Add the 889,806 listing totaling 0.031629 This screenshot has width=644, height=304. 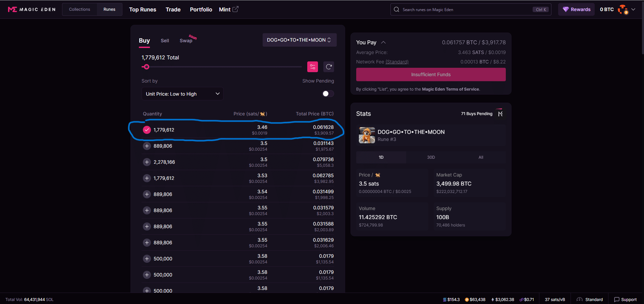pos(147,243)
